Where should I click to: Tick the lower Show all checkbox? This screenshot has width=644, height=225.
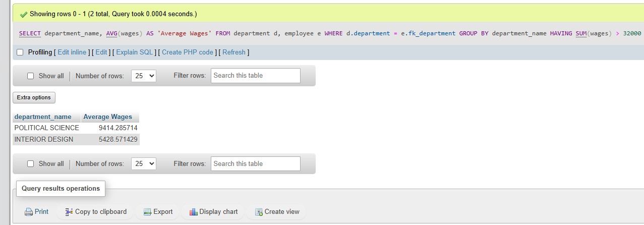coord(30,164)
